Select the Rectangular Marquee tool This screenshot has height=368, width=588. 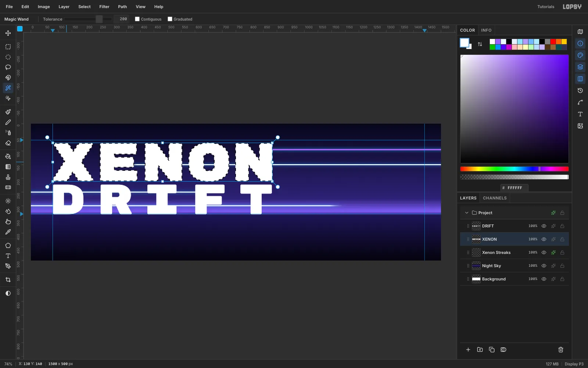[8, 47]
